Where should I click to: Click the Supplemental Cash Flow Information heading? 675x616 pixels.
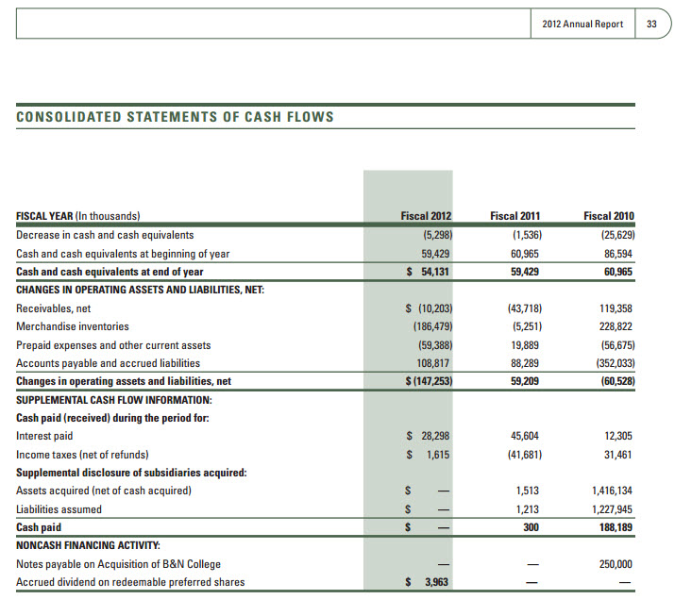[113, 400]
